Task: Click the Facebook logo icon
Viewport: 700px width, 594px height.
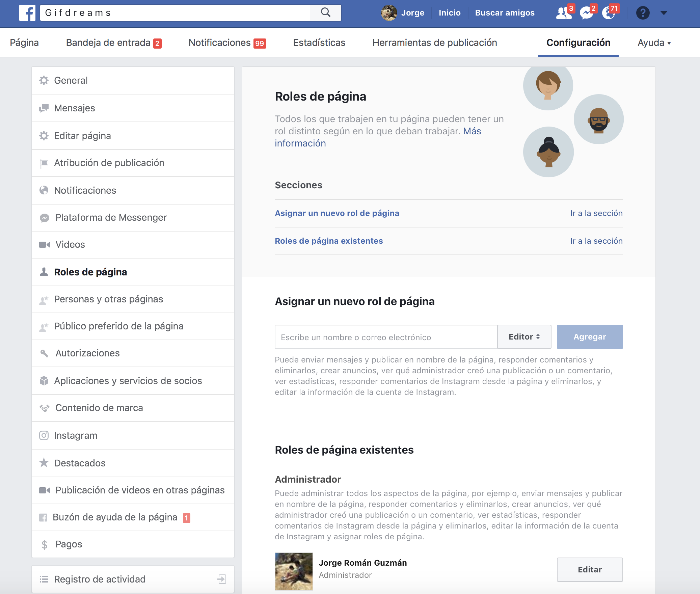Action: (27, 13)
